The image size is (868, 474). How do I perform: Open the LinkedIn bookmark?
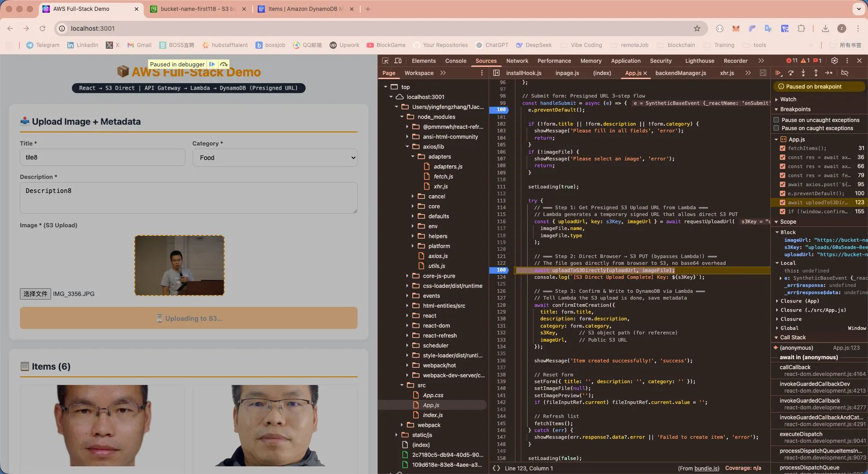(x=83, y=45)
